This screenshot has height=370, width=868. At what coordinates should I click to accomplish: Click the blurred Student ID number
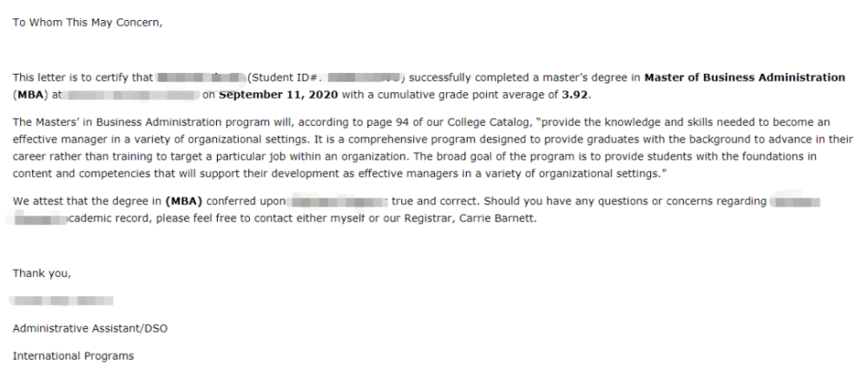pos(365,77)
